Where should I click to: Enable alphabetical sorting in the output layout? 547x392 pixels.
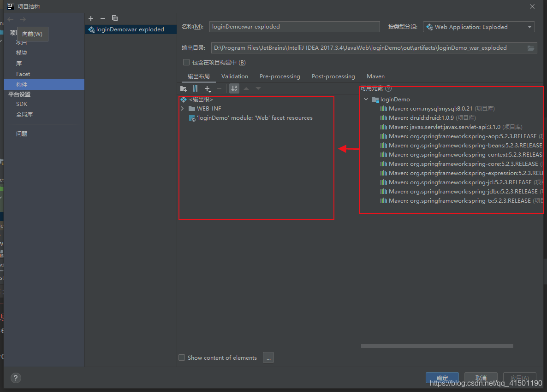point(234,88)
